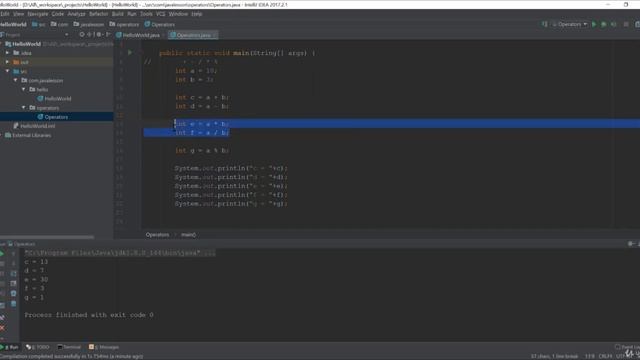640x360 pixels.
Task: Open the Analyze menu
Action: [x=76, y=14]
